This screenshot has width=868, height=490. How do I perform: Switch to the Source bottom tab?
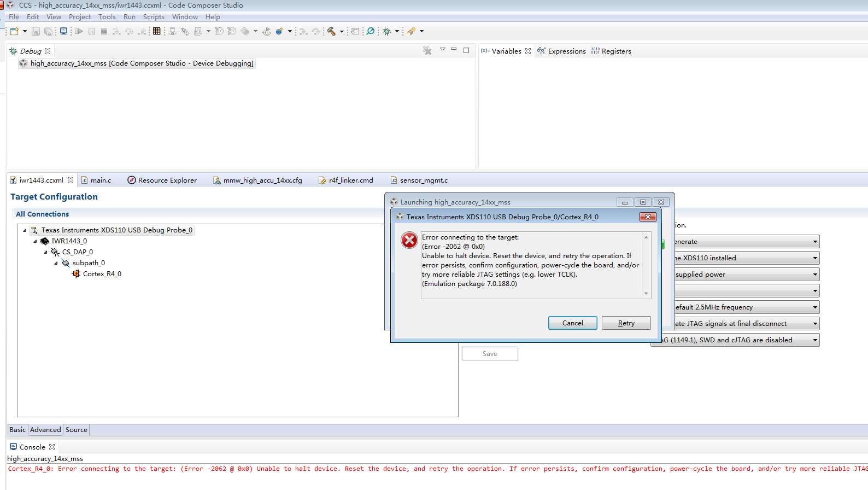pyautogui.click(x=77, y=430)
